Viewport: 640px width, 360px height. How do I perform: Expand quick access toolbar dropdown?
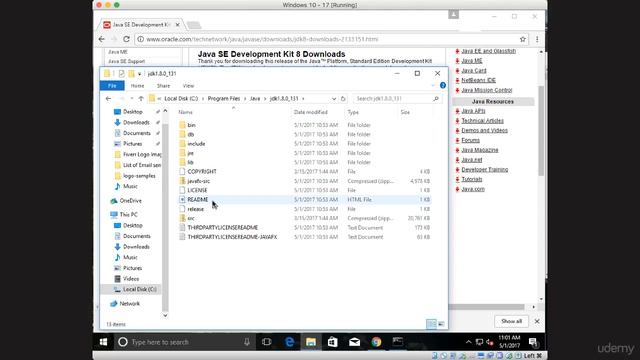tap(139, 74)
